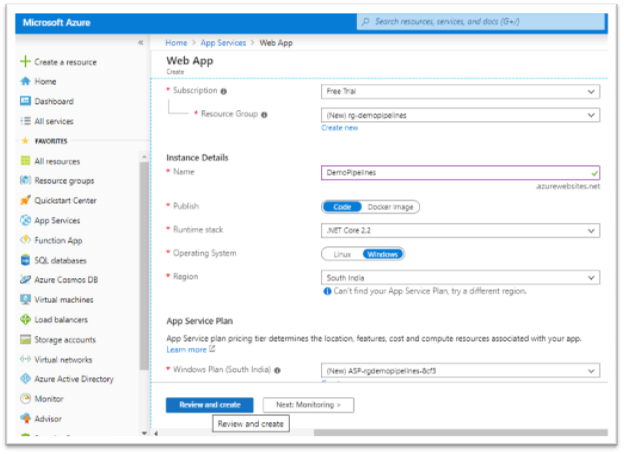Click the Storage accounts icon
Image resolution: width=624 pixels, height=454 pixels.
pos(25,339)
